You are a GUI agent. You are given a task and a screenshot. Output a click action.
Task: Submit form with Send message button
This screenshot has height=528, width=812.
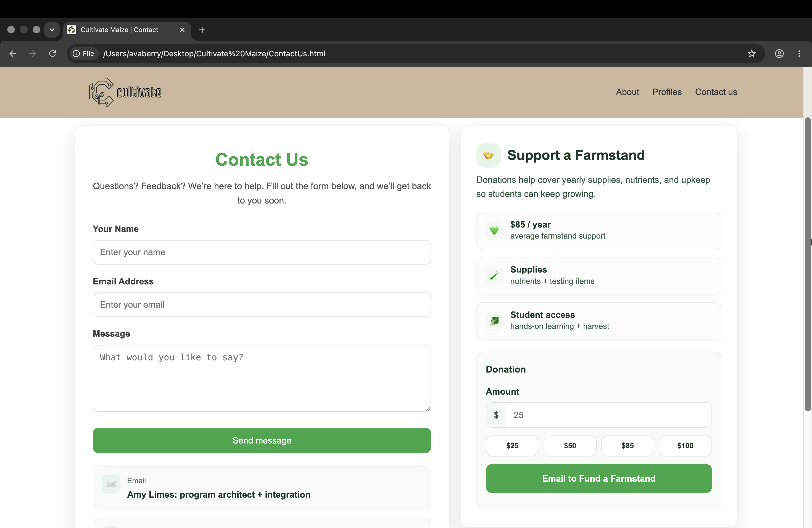click(262, 440)
